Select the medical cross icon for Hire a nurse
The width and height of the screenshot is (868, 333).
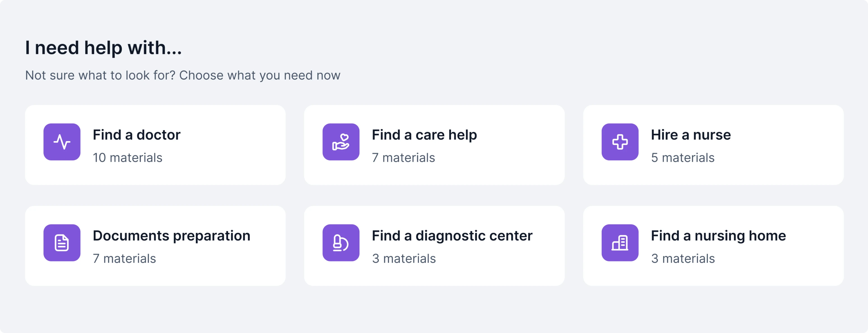(620, 142)
